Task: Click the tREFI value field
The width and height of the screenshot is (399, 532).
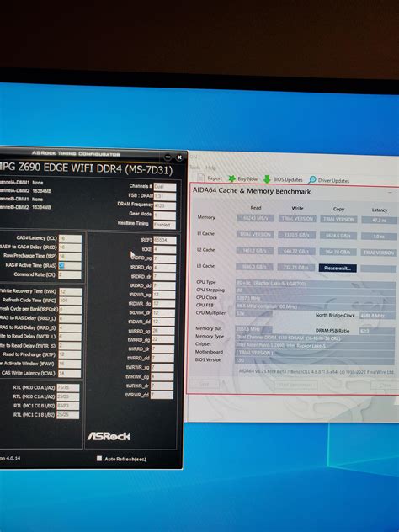Action: click(164, 240)
